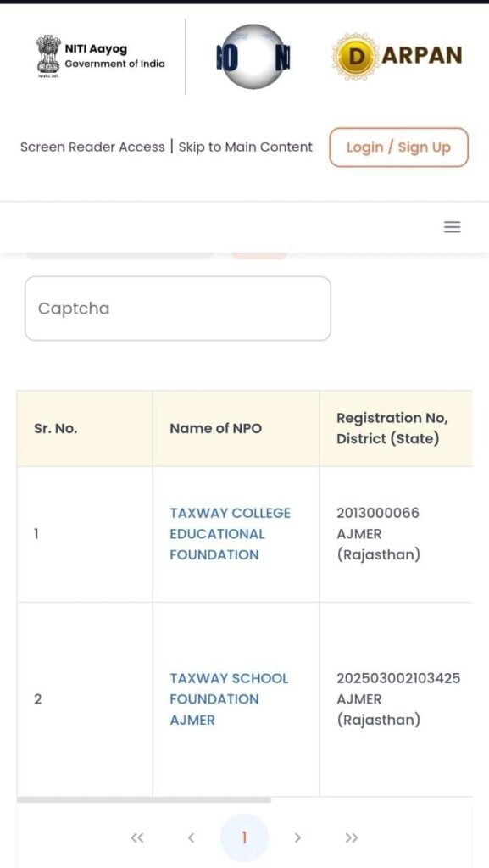
Task: Open the hamburger menu icon
Action: (x=452, y=227)
